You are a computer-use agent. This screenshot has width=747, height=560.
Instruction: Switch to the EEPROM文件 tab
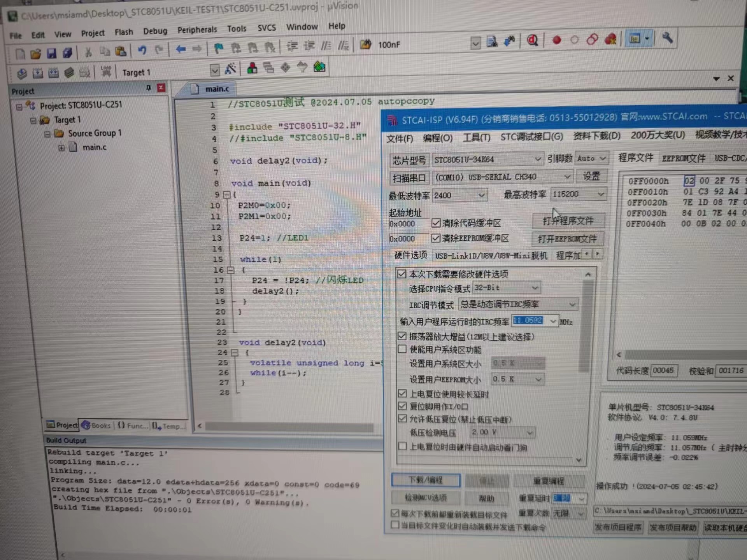[x=683, y=158]
